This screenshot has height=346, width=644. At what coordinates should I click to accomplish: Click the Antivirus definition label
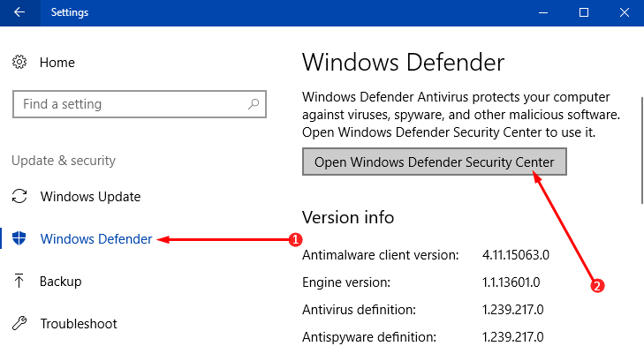pyautogui.click(x=359, y=310)
